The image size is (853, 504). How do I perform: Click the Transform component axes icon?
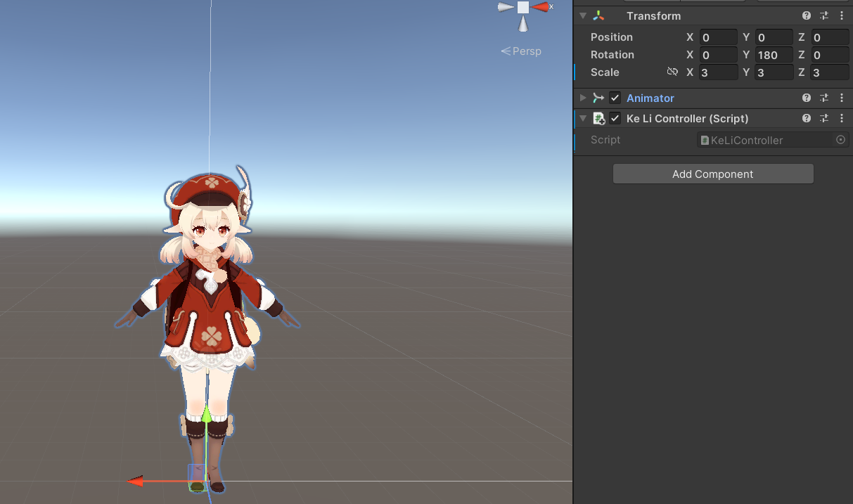[x=598, y=15]
